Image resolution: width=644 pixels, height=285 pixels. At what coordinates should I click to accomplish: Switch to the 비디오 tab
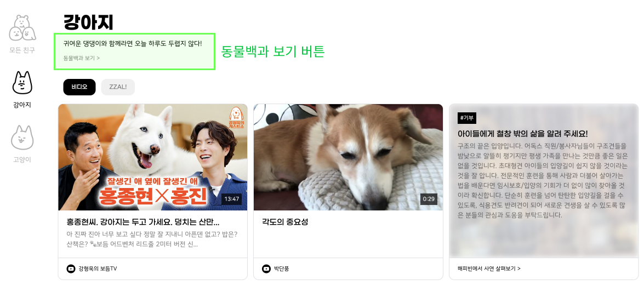79,87
